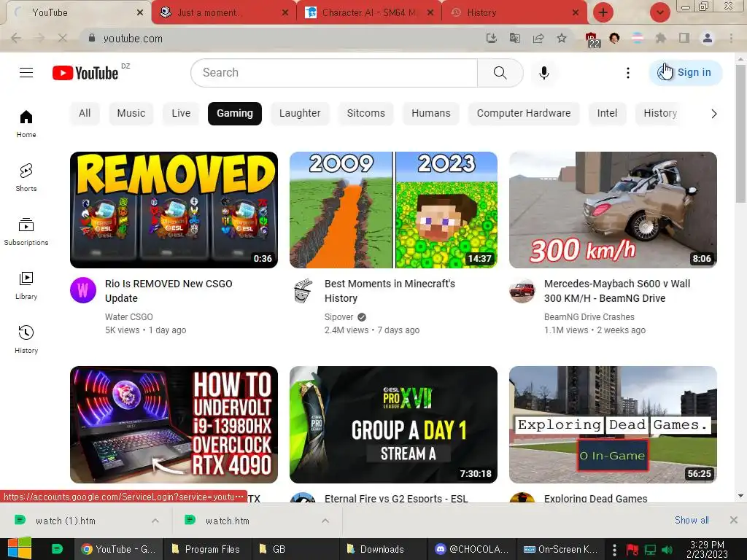
Task: Toggle browser side panel icon
Action: pos(684,38)
